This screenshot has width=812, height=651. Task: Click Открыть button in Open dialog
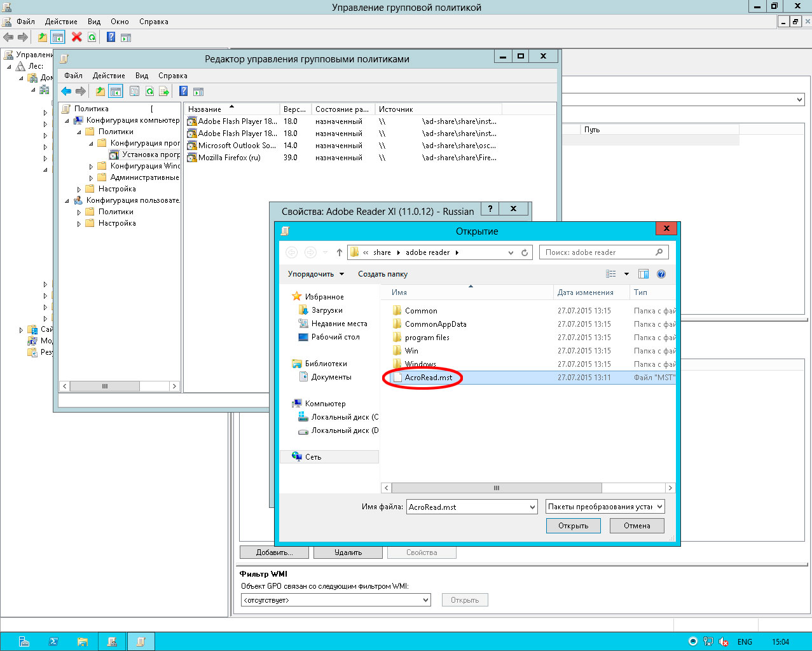coord(574,526)
